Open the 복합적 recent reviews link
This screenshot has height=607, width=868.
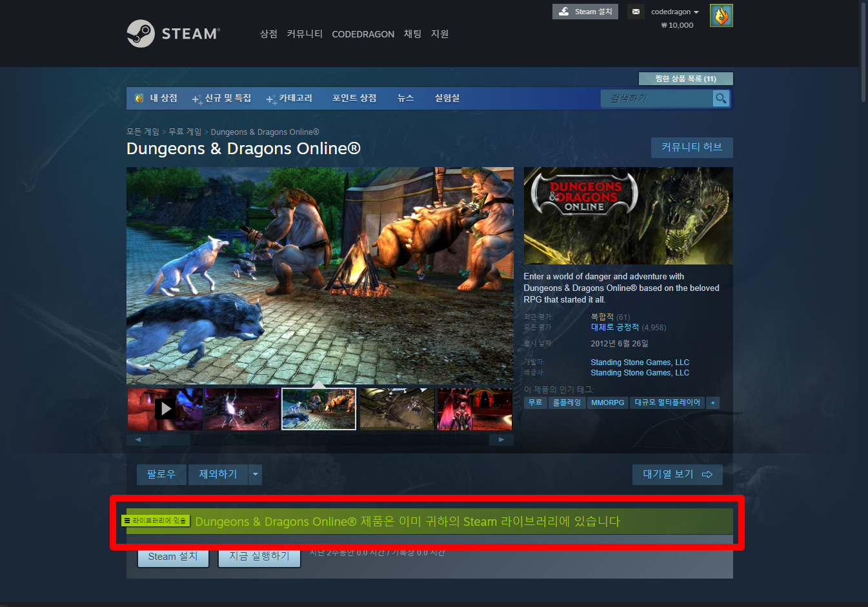click(x=602, y=317)
